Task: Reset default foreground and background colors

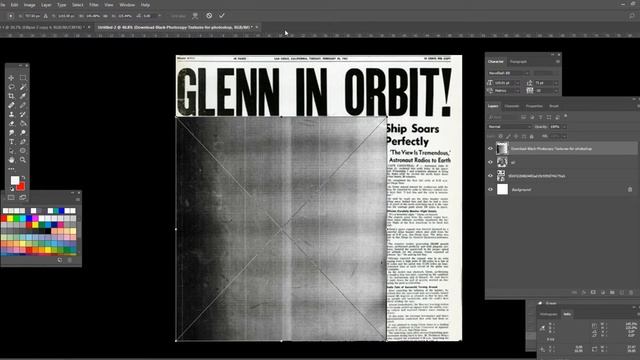Action: tap(12, 189)
